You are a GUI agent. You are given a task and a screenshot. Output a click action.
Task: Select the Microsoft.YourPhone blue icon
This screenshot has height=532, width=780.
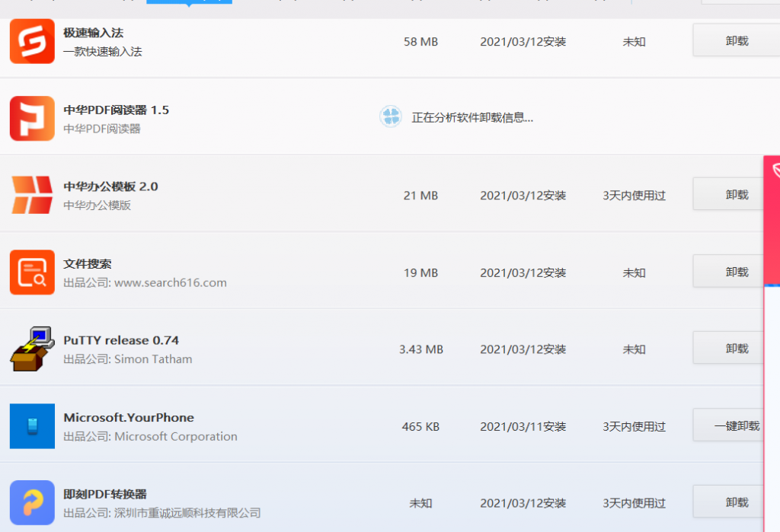[x=32, y=425]
